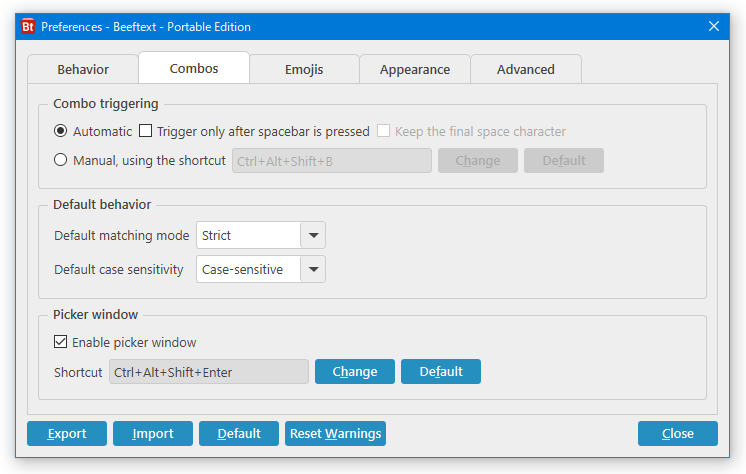This screenshot has height=474, width=746.
Task: Click the Default behavior group label
Action: click(x=102, y=205)
